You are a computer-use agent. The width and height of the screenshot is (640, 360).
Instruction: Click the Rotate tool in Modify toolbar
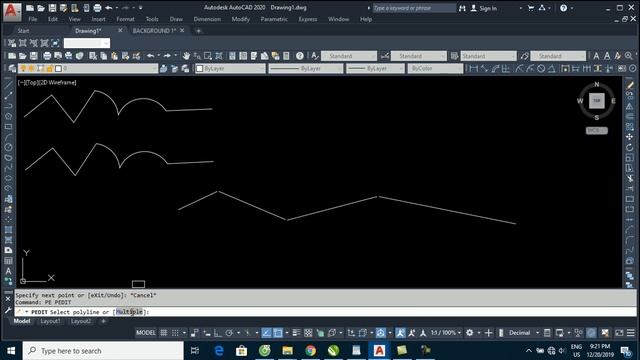tap(630, 147)
